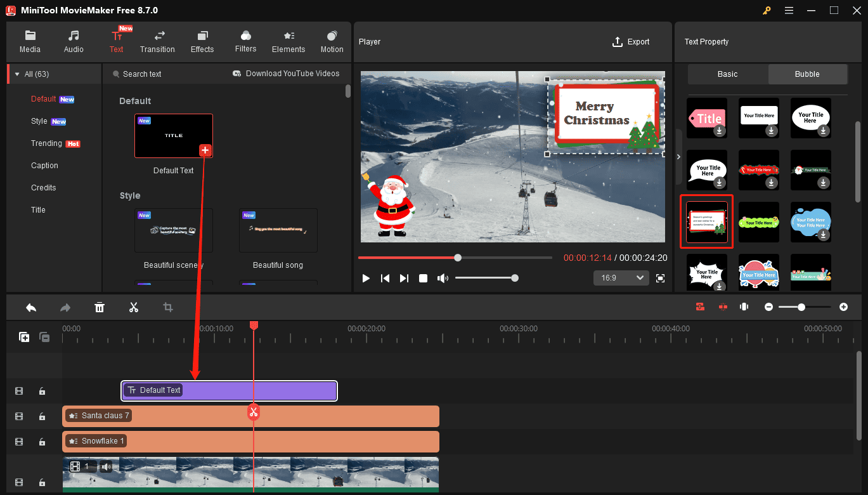Viewport: 868px width, 495px height.
Task: Open the Filters tab
Action: (245, 42)
